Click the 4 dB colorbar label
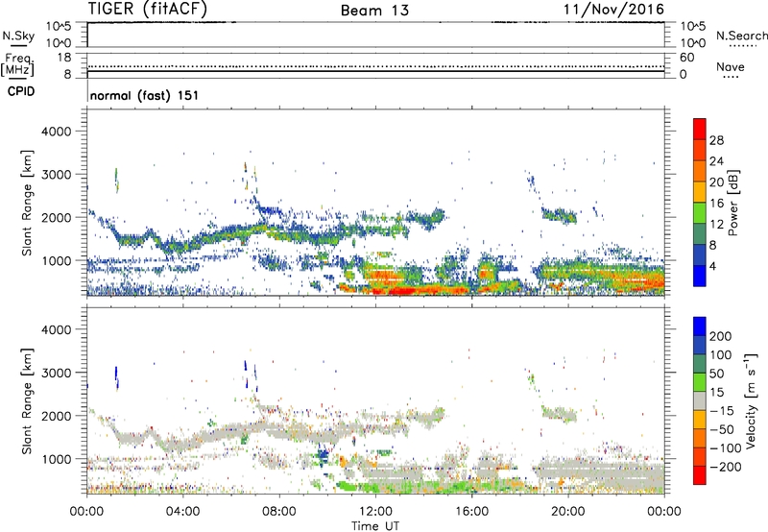 [x=713, y=267]
